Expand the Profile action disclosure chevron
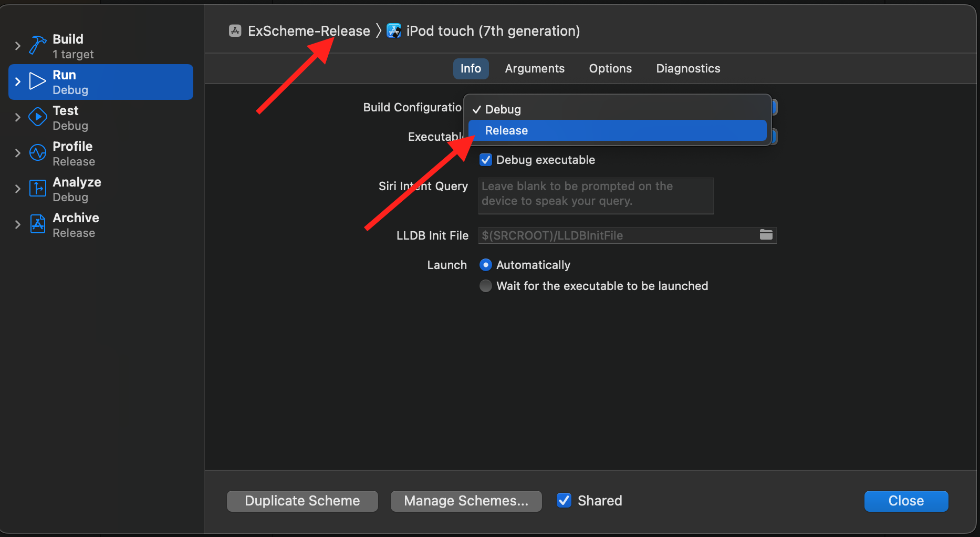Image resolution: width=980 pixels, height=537 pixels. coord(18,153)
